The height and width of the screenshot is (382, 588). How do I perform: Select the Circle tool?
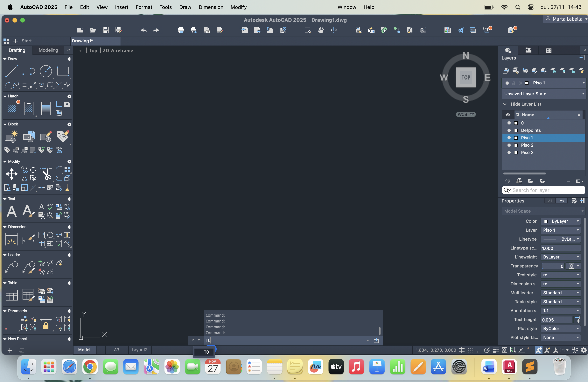(x=46, y=71)
